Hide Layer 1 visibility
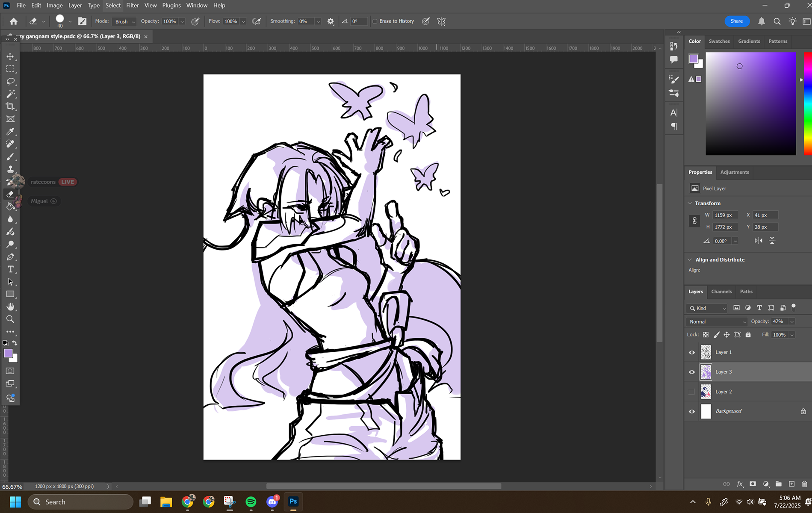 (692, 352)
